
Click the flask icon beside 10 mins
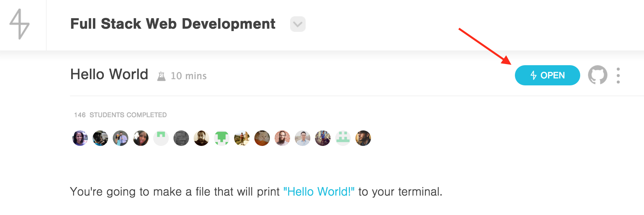coord(161,76)
